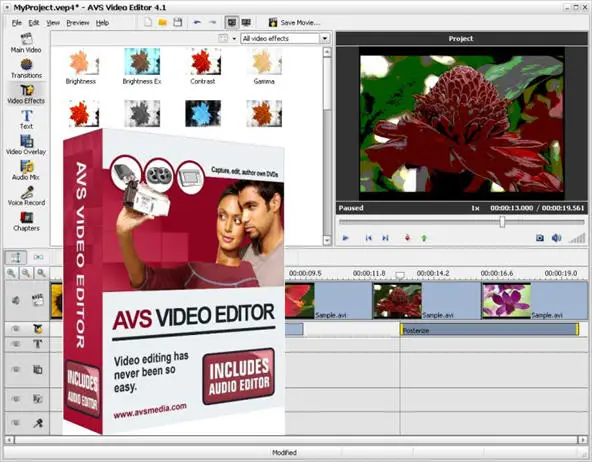592x462 pixels.
Task: Toggle visibility of the text track
Action: click(15, 344)
